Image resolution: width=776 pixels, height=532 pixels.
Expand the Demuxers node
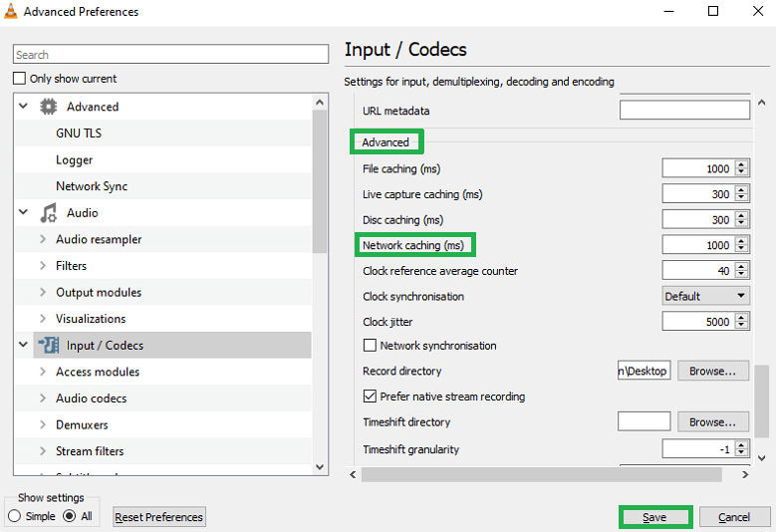(43, 424)
